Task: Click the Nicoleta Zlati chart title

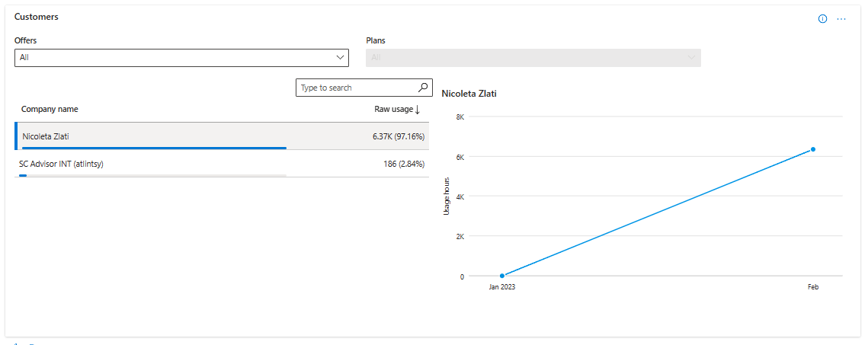Action: pyautogui.click(x=469, y=94)
